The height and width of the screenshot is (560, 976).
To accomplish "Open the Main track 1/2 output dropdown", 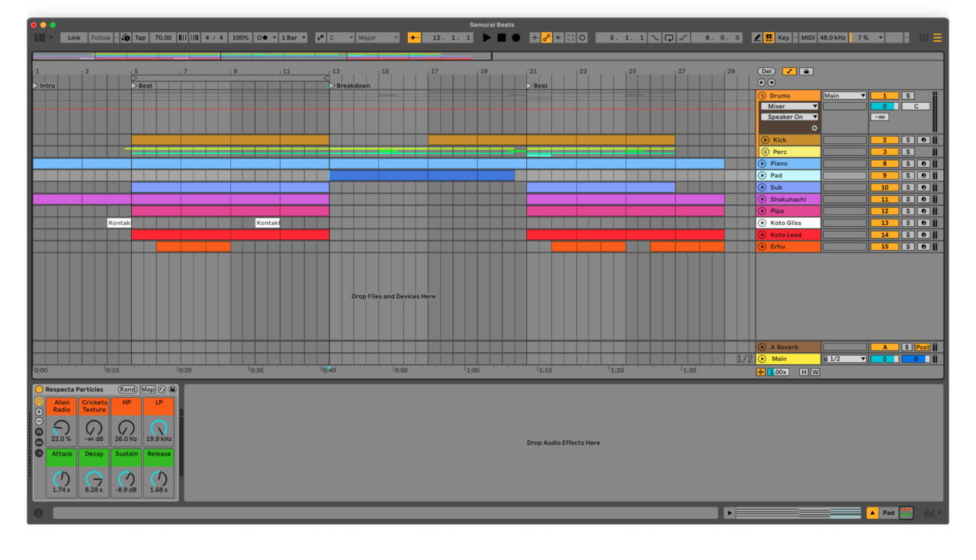I will (845, 359).
